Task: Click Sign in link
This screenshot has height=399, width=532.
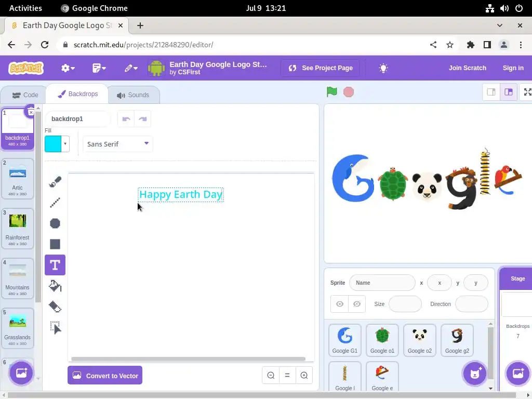Action: tap(513, 68)
